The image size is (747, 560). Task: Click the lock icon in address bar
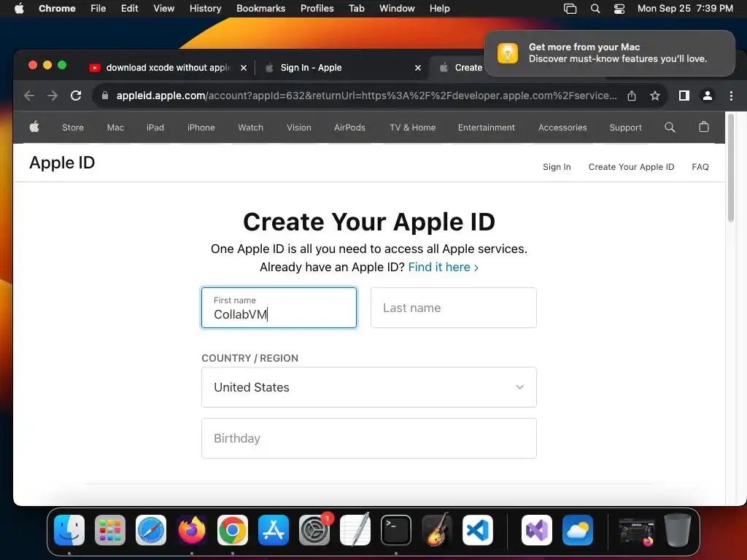pyautogui.click(x=105, y=96)
